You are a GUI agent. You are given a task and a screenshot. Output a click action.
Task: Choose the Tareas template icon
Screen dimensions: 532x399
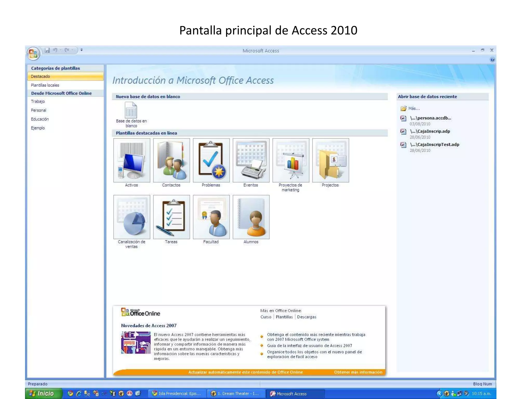(x=171, y=217)
